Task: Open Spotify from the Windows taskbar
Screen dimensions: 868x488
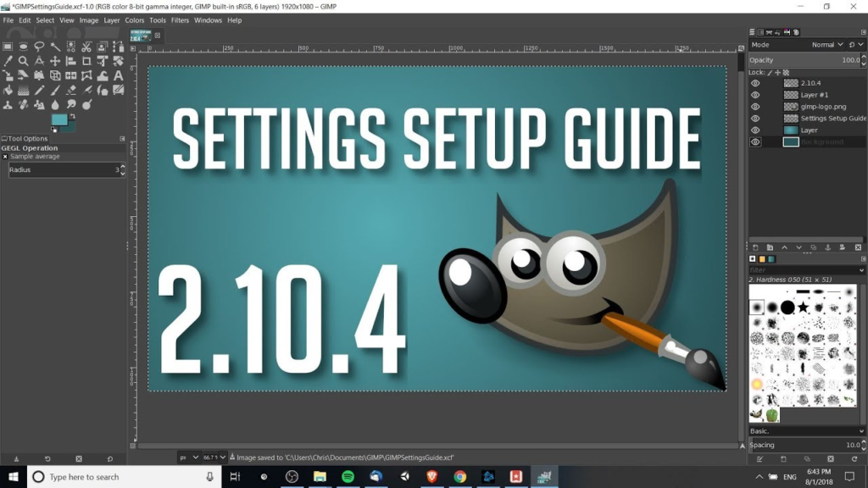Action: pyautogui.click(x=348, y=477)
